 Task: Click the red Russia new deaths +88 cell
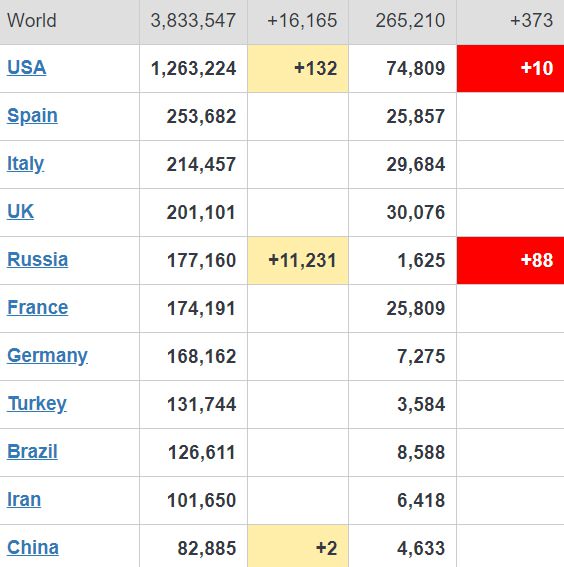(510, 260)
